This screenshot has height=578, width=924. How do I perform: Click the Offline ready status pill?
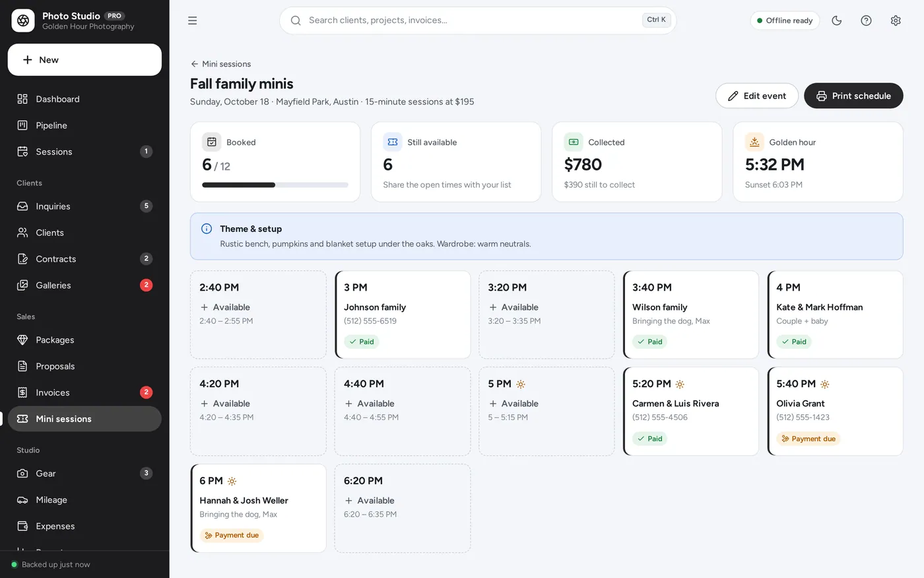pos(785,20)
